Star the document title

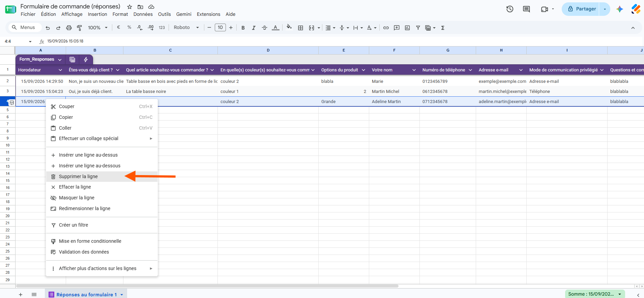pyautogui.click(x=129, y=7)
